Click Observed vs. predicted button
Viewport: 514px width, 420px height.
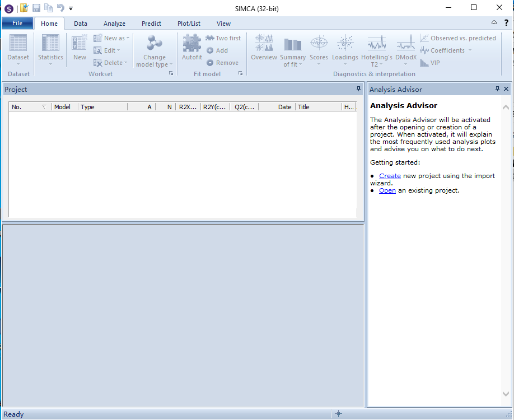(x=458, y=38)
